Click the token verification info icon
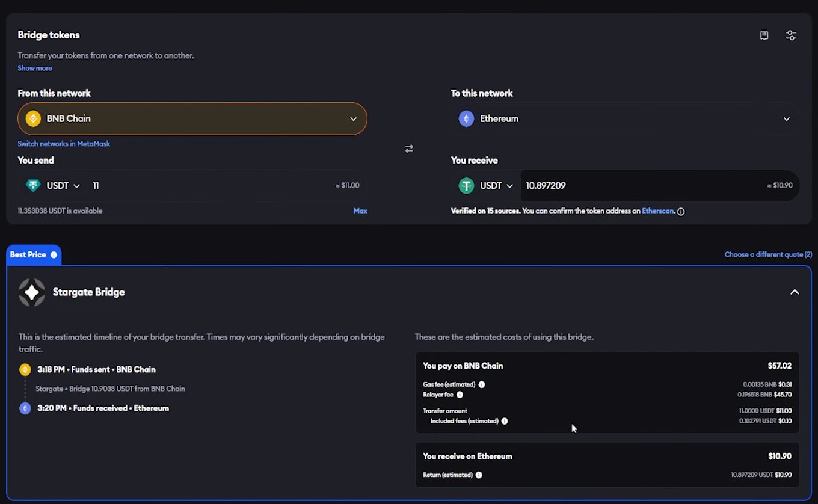Screen dimensions: 818x504 [x=680, y=211]
